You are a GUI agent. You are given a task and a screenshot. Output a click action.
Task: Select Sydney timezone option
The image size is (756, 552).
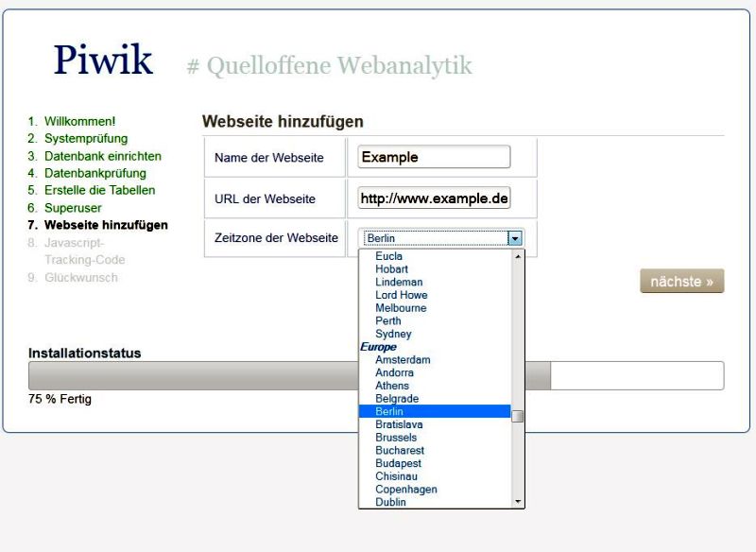point(435,334)
